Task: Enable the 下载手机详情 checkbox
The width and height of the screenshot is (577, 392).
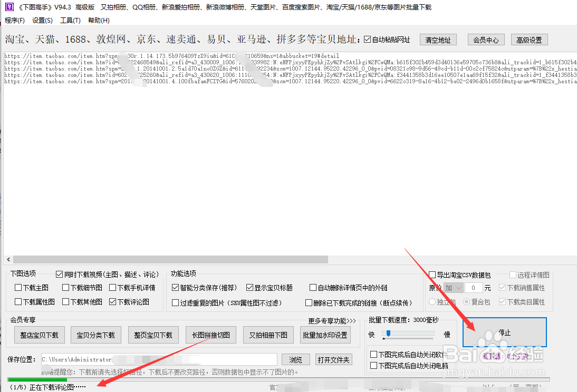Action: point(112,288)
